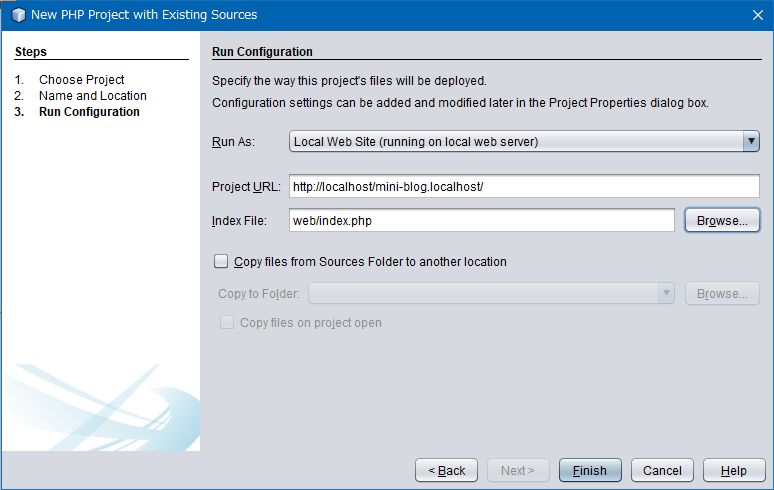Click the Copy to Folder dropdown arrow
The image size is (774, 490).
666,293
